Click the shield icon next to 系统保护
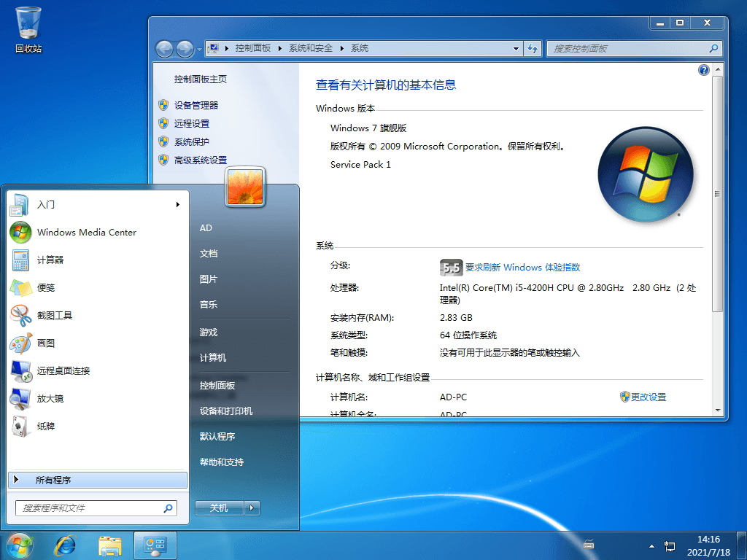Image resolution: width=747 pixels, height=560 pixels. click(x=163, y=141)
